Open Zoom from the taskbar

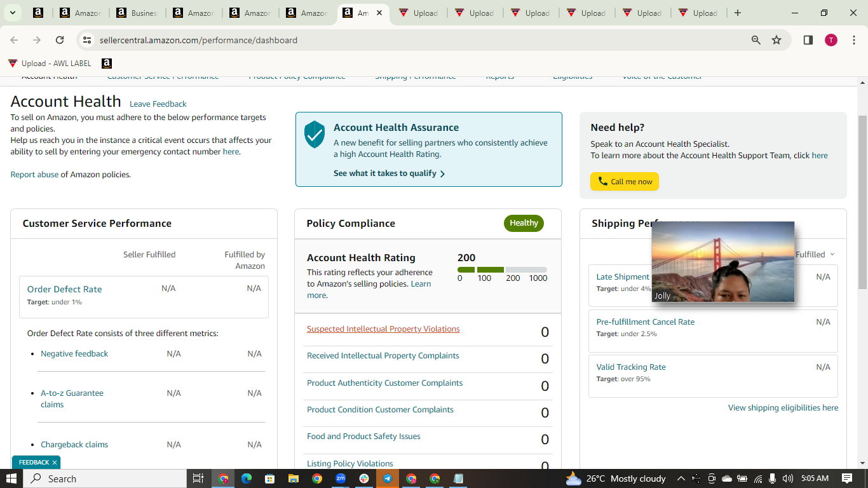coord(341,478)
